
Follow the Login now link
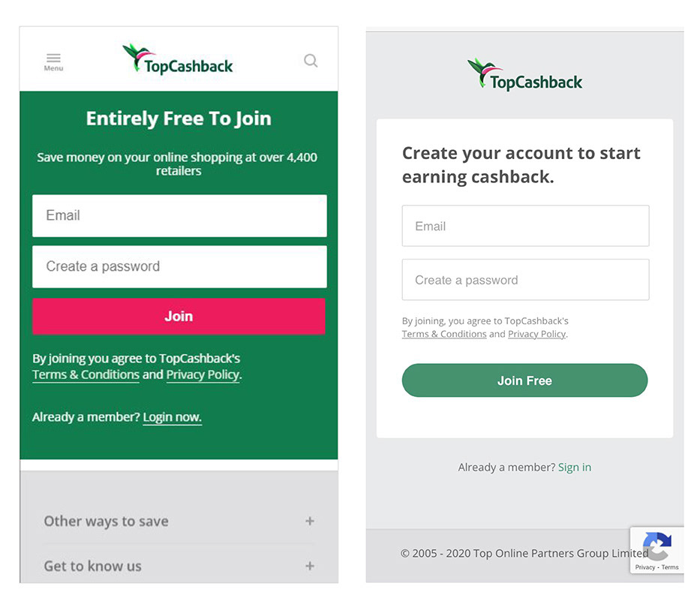173,417
